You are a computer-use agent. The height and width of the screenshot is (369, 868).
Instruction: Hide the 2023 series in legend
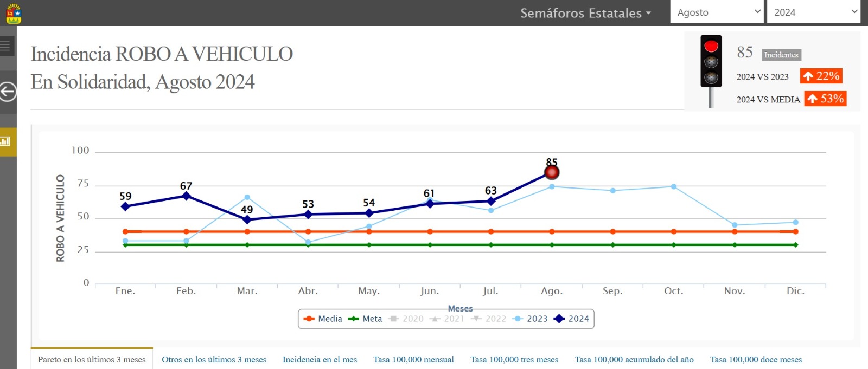click(530, 319)
